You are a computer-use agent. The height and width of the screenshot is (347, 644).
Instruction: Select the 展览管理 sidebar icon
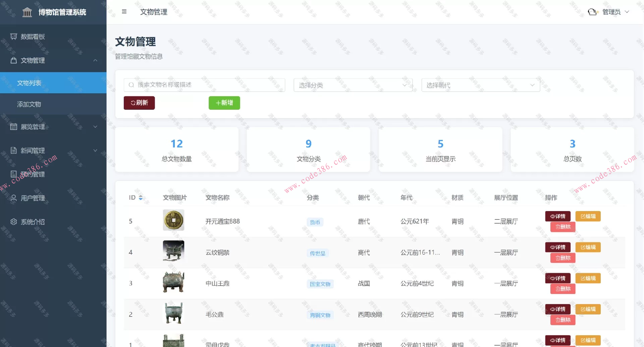pos(13,127)
